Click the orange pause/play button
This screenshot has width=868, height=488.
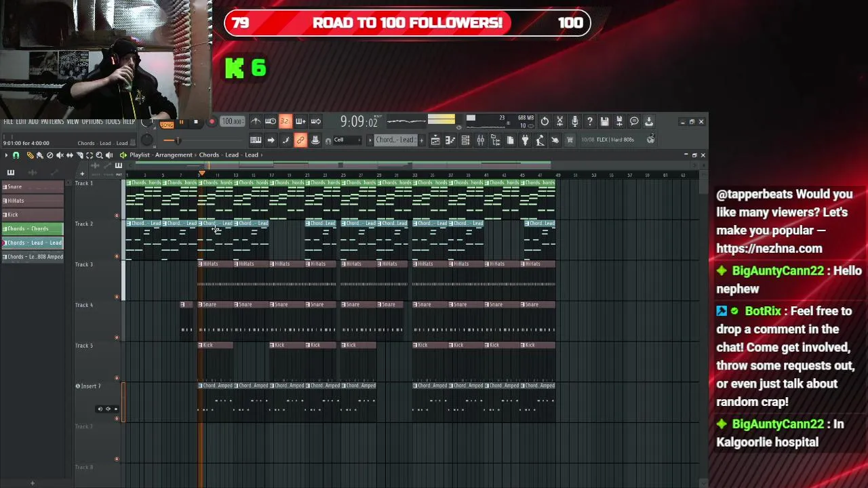coord(181,122)
